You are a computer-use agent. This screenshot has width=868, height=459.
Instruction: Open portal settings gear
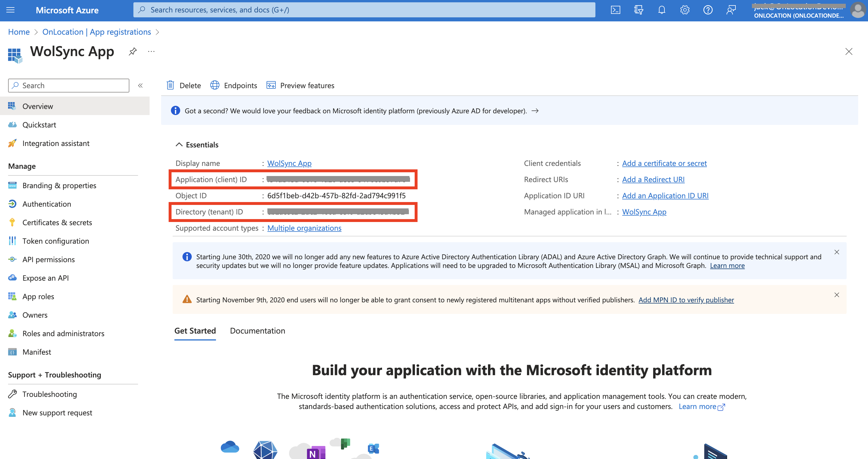coord(685,10)
